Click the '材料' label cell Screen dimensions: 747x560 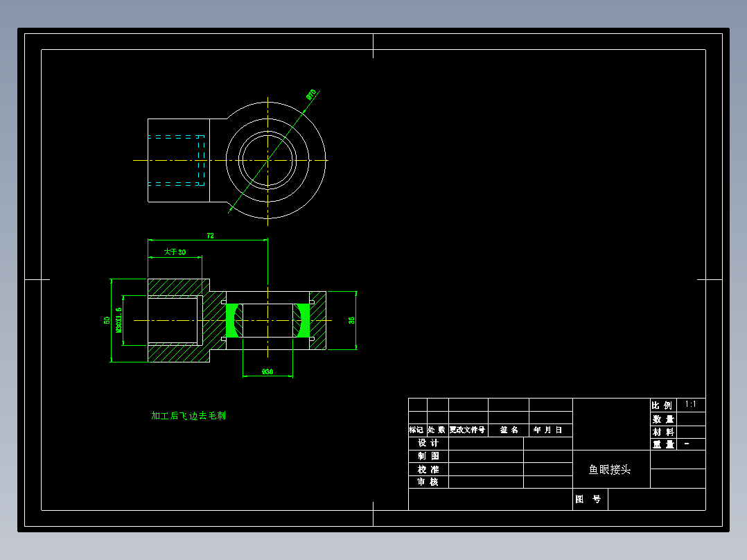click(x=663, y=432)
